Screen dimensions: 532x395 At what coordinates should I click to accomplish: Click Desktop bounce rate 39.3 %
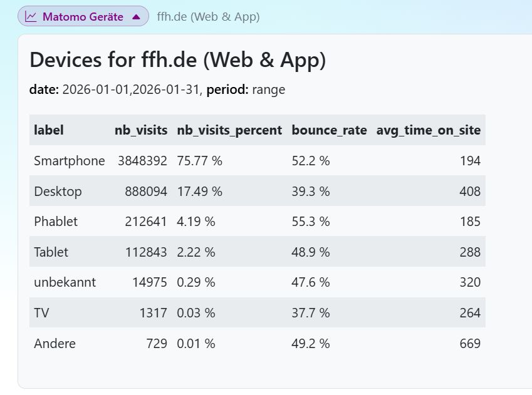311,192
